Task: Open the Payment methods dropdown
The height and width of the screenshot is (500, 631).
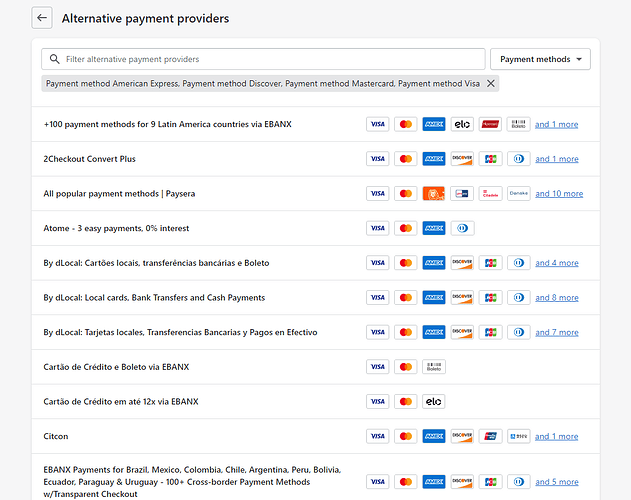Action: click(540, 60)
